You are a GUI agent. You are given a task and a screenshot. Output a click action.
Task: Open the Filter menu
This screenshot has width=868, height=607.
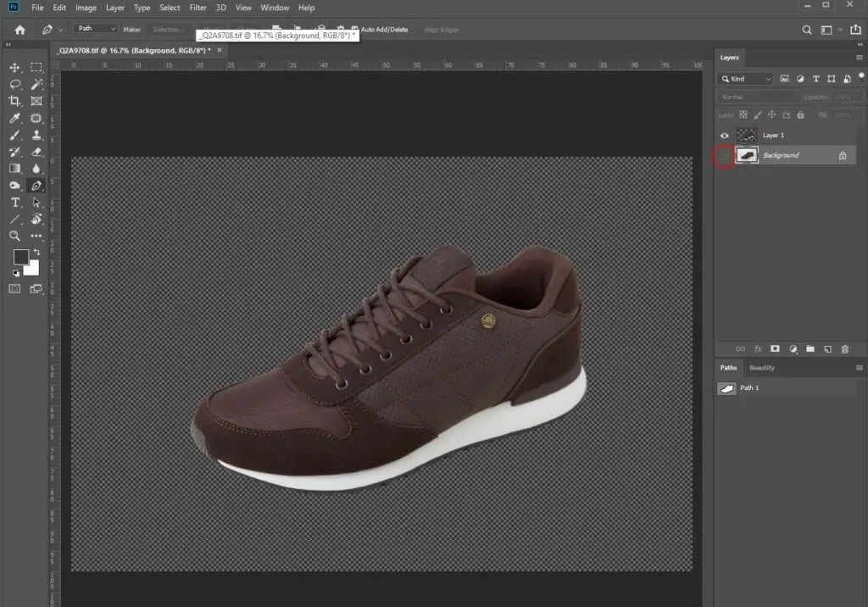(x=198, y=8)
